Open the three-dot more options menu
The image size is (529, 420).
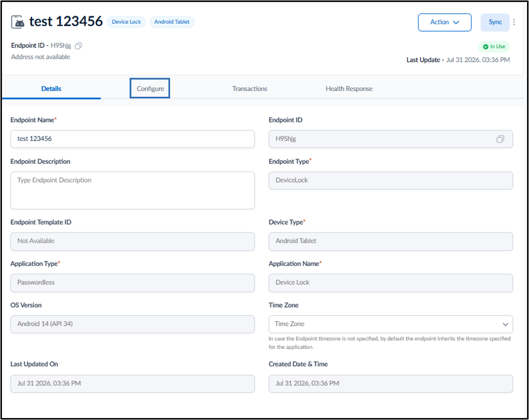click(x=514, y=22)
